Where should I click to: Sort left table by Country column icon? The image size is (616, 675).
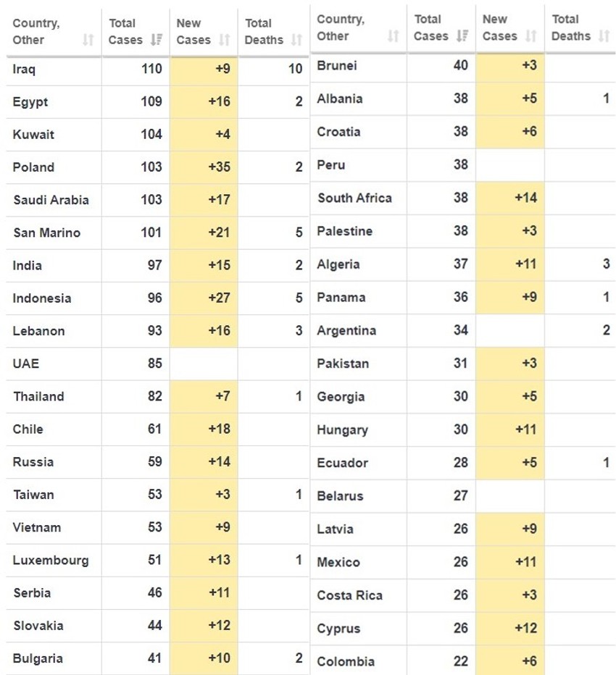tap(88, 40)
